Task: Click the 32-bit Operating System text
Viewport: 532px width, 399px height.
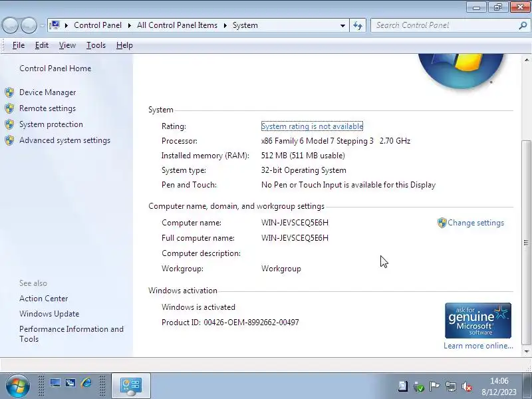Action: (x=304, y=170)
